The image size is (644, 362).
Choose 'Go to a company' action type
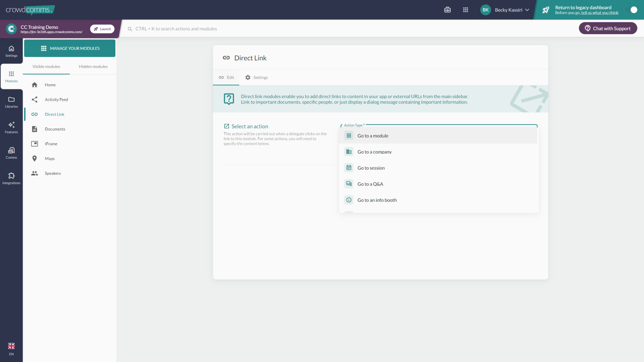[374, 152]
